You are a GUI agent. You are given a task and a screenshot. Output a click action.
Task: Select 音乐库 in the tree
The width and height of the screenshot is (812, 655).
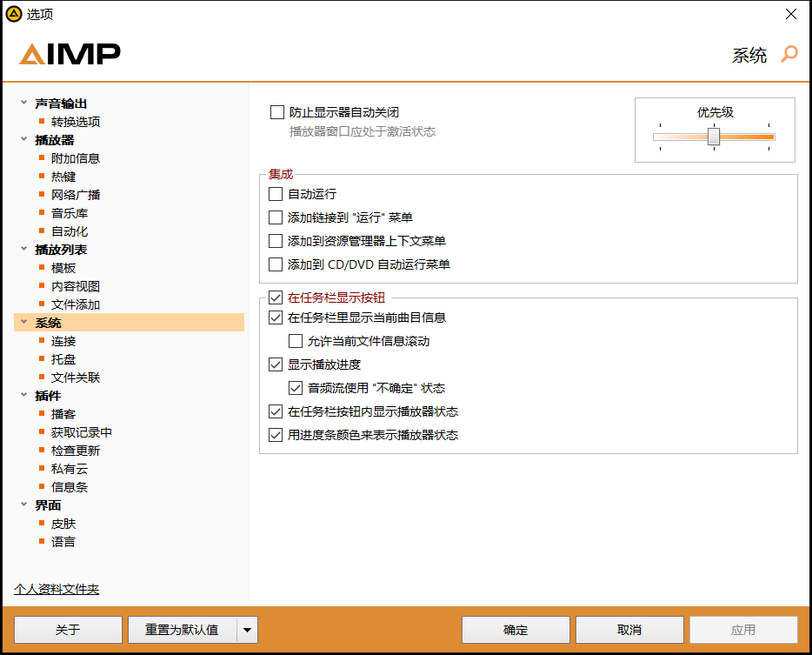tap(70, 213)
